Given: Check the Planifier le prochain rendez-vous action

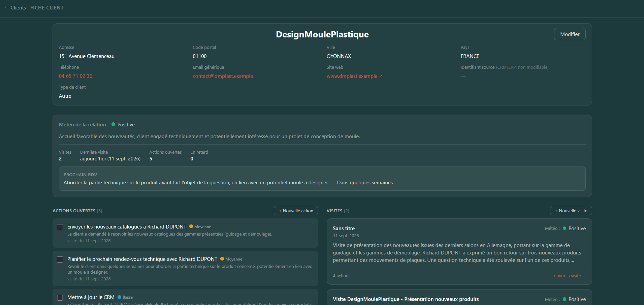Looking at the screenshot, I should [x=60, y=260].
